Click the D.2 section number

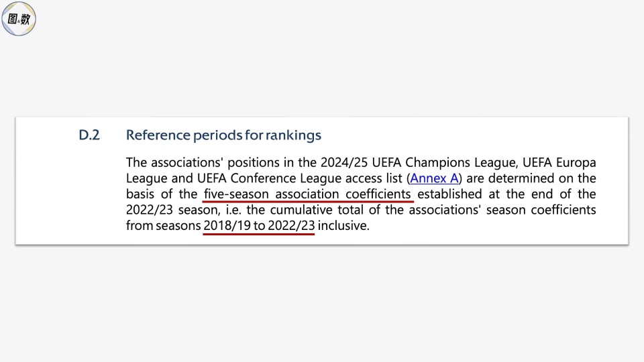click(89, 135)
